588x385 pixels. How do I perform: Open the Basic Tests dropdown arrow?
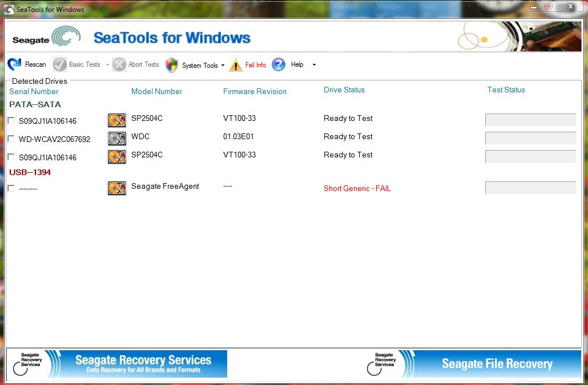[107, 65]
